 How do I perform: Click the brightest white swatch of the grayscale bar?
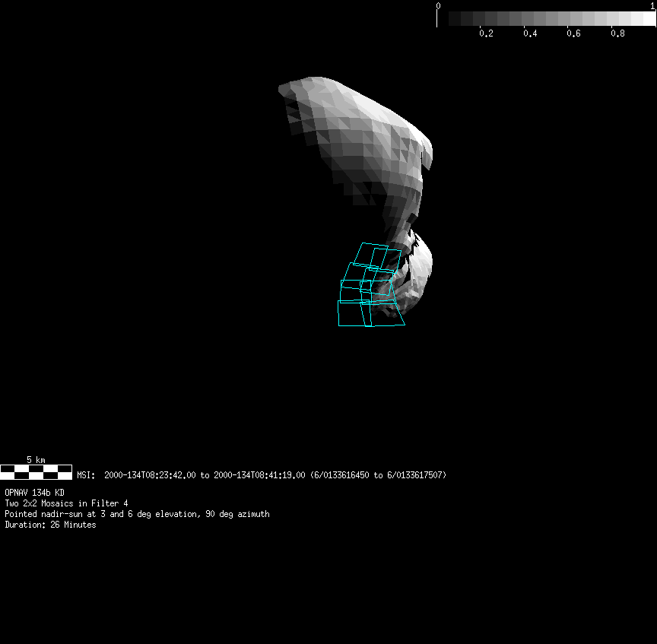click(648, 19)
